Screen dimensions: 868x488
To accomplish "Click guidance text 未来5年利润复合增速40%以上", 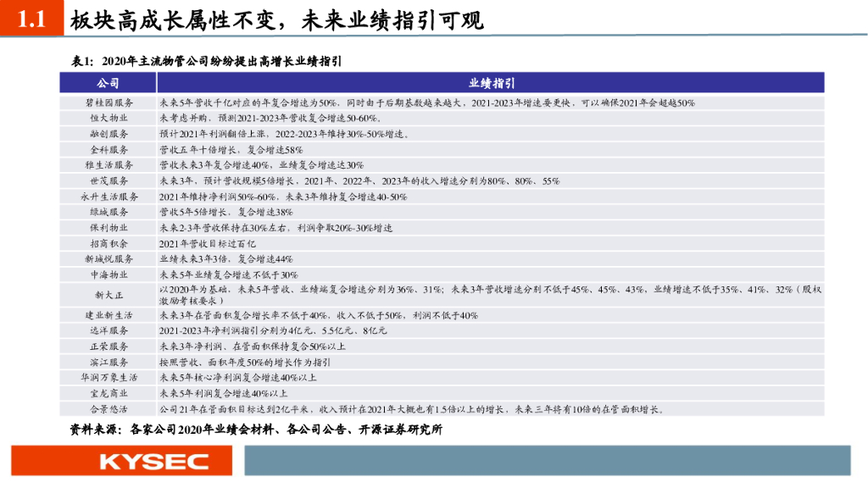I will [223, 393].
